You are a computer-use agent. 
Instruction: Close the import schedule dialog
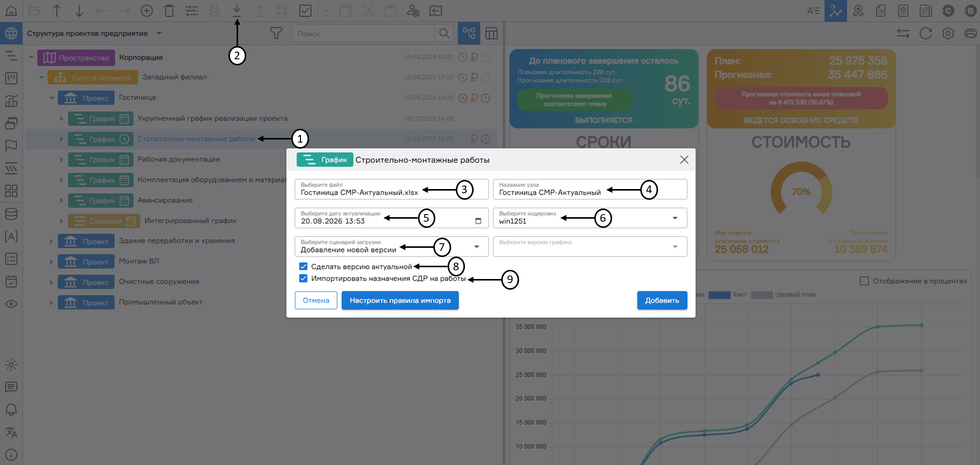click(684, 160)
